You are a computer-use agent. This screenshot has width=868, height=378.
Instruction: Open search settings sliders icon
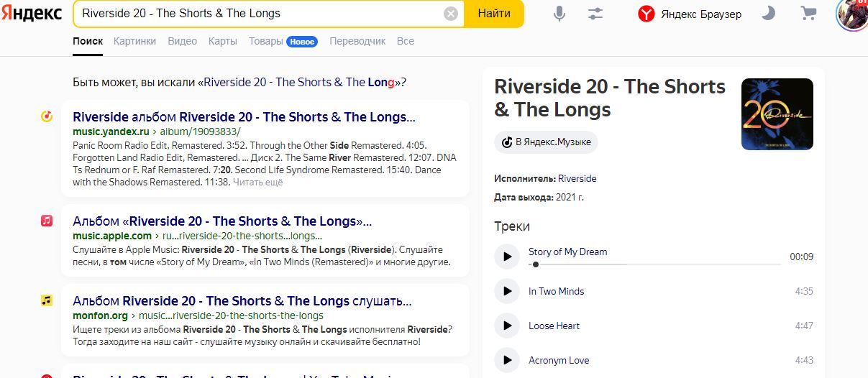pyautogui.click(x=595, y=14)
